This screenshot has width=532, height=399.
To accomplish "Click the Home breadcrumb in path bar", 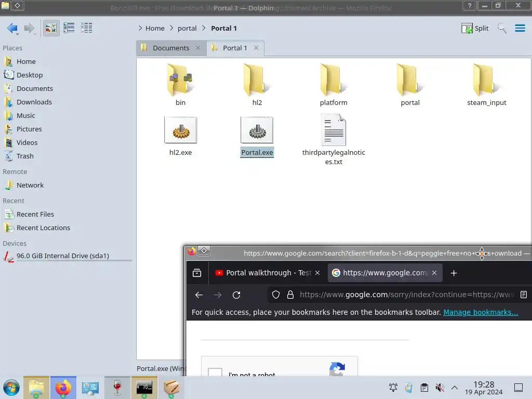I will click(155, 28).
